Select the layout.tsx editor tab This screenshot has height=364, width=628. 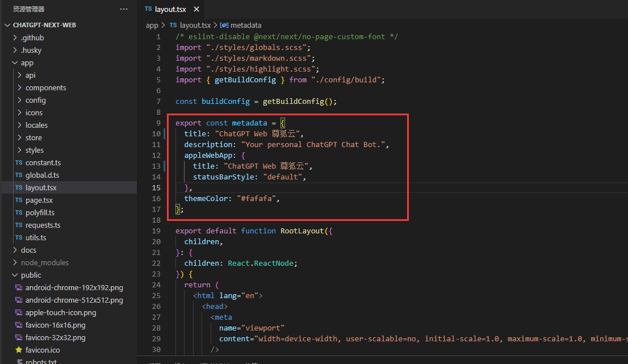[170, 9]
